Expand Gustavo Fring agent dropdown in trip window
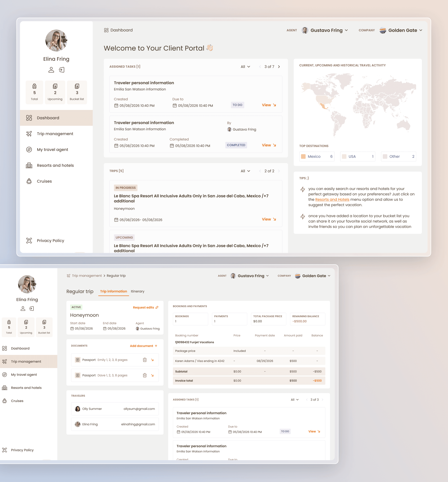 [x=250, y=276]
